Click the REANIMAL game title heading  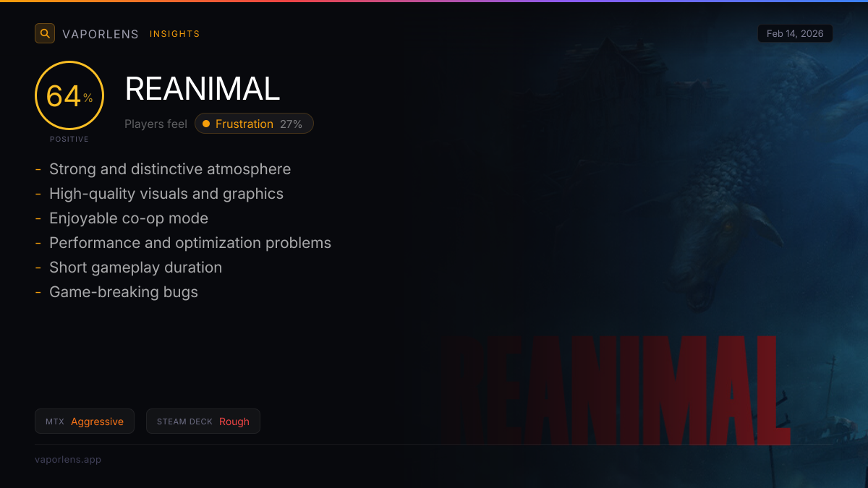click(x=203, y=89)
